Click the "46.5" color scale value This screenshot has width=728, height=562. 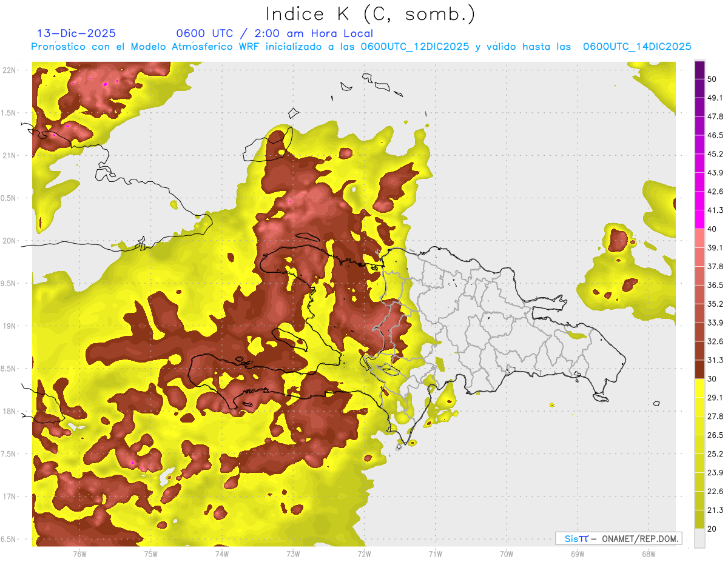[x=715, y=135]
